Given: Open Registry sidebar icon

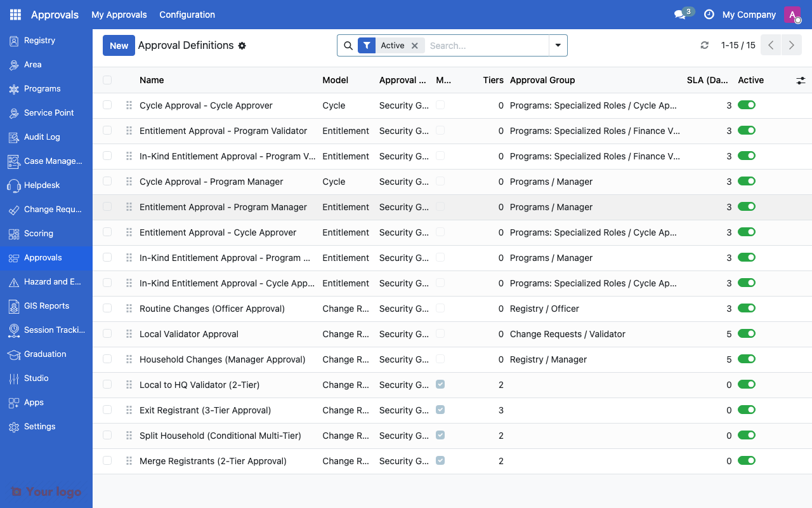Looking at the screenshot, I should click(x=14, y=41).
